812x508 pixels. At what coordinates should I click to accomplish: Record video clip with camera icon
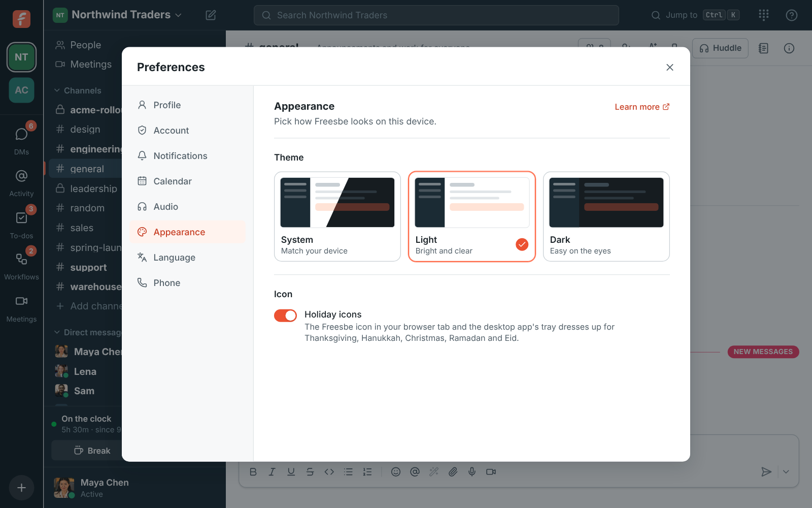pos(491,472)
